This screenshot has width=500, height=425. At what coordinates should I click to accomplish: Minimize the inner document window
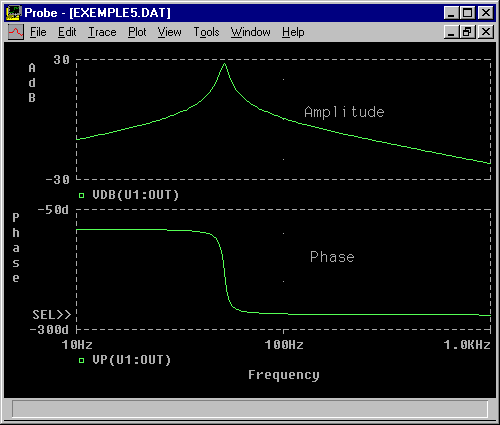[452, 32]
